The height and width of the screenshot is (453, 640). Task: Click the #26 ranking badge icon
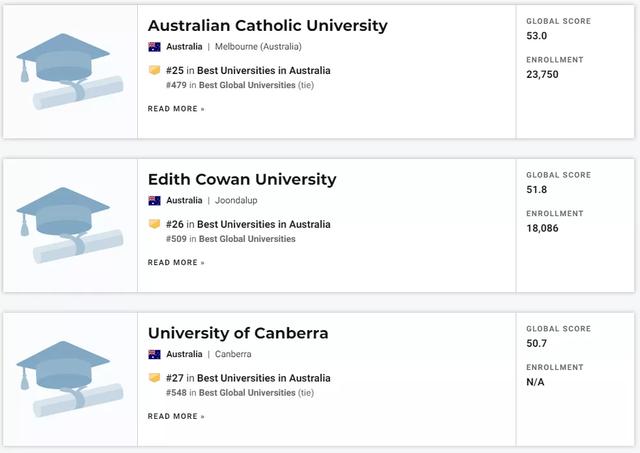154,225
